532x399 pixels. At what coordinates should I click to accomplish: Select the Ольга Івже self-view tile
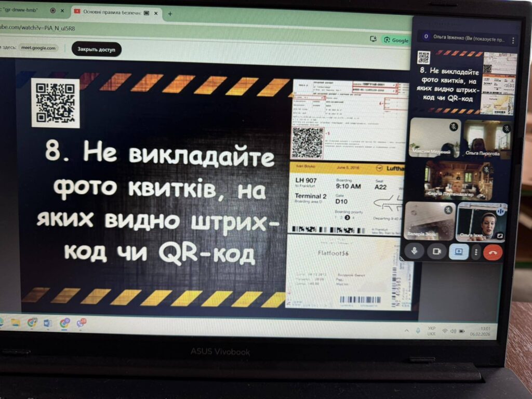click(482, 222)
